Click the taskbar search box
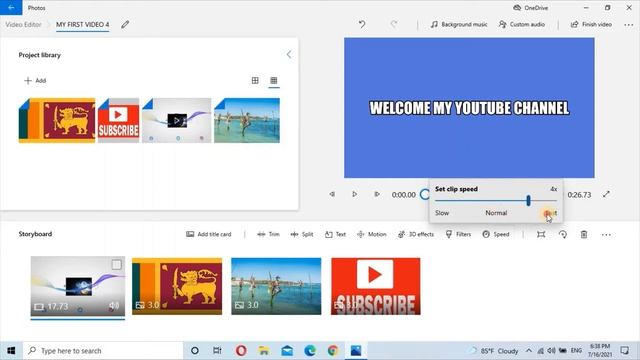Viewport: 640px width, 360px height. (x=103, y=351)
